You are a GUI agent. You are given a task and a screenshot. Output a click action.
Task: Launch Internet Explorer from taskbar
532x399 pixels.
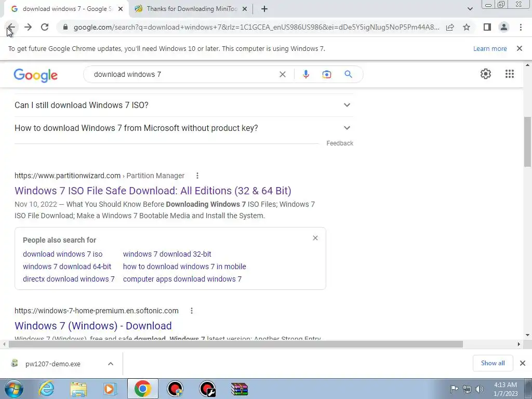click(46, 389)
